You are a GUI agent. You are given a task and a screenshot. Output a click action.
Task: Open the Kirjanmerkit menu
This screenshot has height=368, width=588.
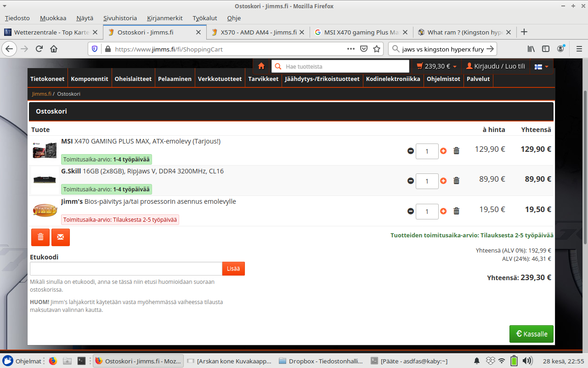tap(165, 18)
